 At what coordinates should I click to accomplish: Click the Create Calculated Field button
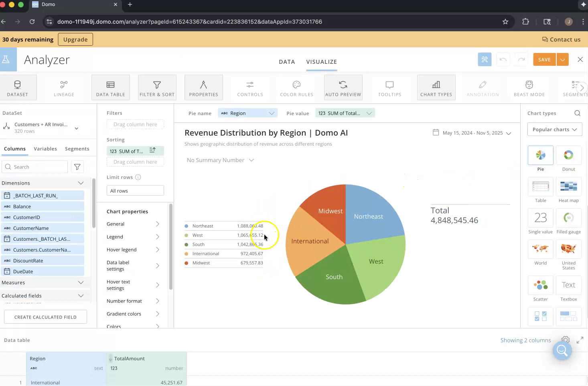click(x=45, y=317)
